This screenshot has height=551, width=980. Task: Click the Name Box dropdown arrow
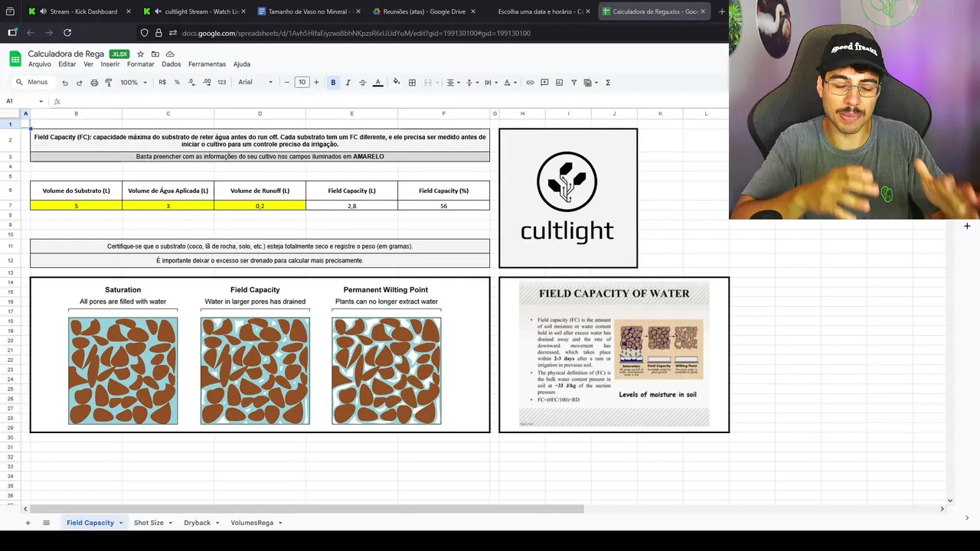41,101
